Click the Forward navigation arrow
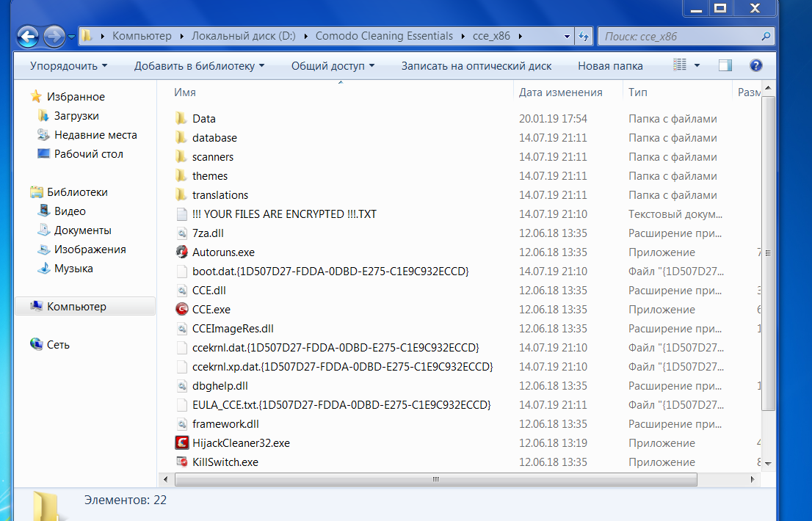Screen dimensions: 812x521 pyautogui.click(x=54, y=36)
